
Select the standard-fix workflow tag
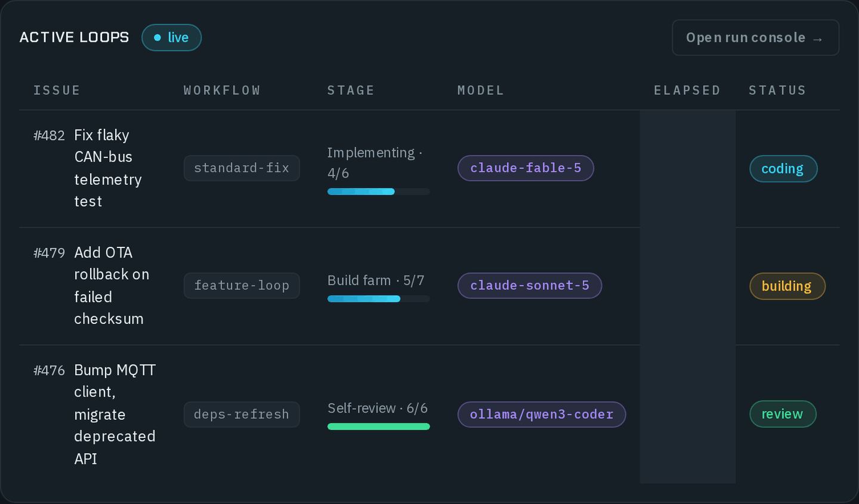242,168
